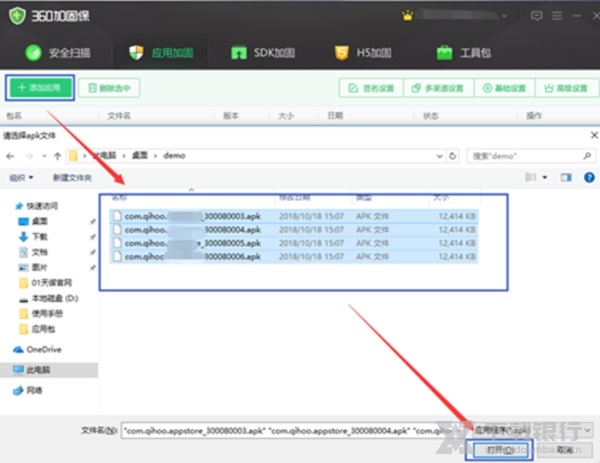Open the file dialog help icon

(589, 177)
